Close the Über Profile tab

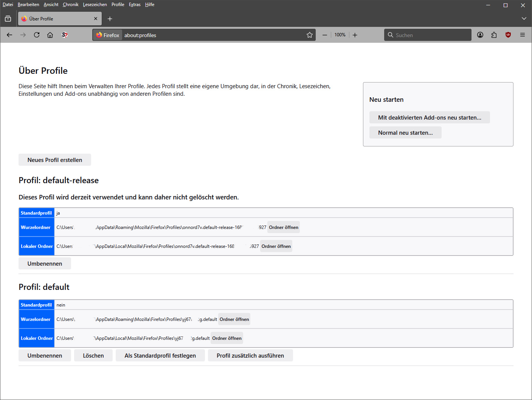tap(96, 19)
